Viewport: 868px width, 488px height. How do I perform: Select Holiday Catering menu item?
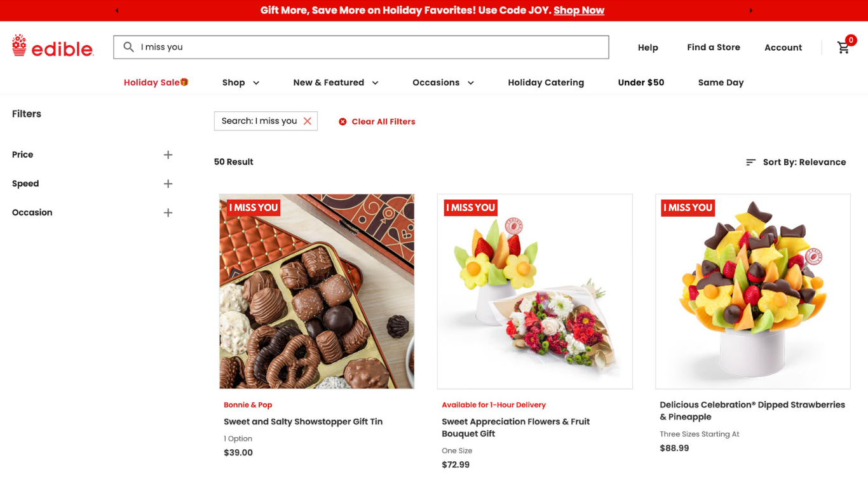pos(546,83)
